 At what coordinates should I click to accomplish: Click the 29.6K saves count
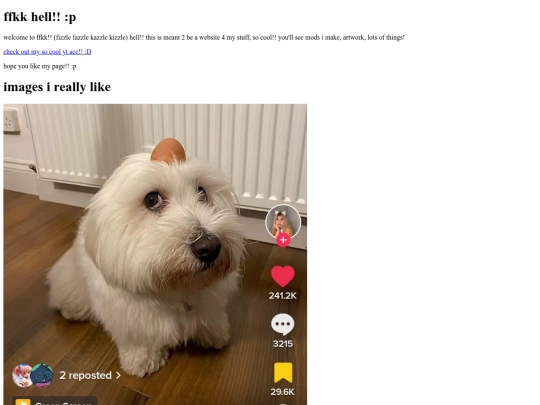(282, 392)
